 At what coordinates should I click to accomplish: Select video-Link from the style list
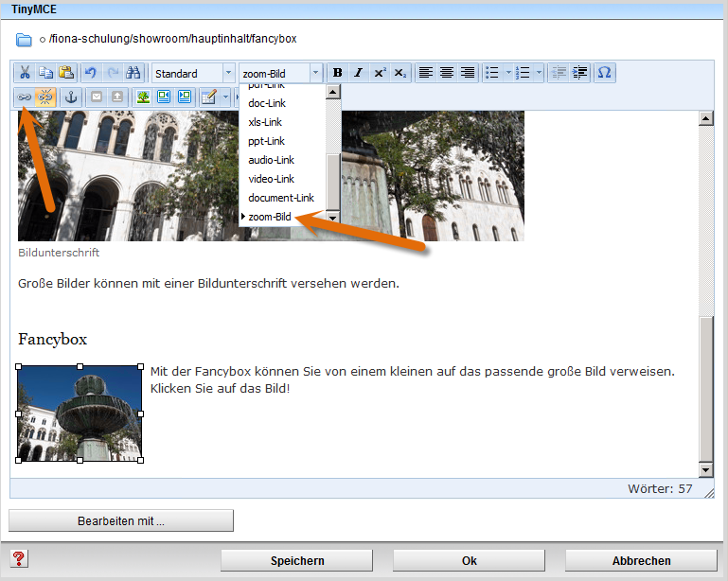[x=271, y=179]
